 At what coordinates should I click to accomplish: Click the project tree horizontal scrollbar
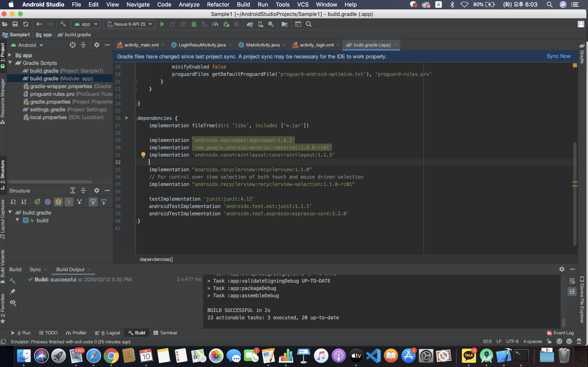pos(50,182)
